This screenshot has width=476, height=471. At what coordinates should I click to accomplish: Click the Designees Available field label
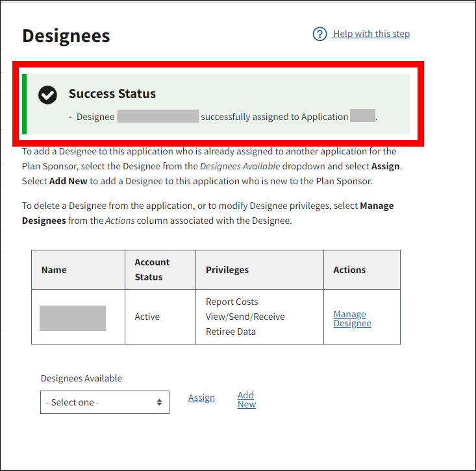81,378
